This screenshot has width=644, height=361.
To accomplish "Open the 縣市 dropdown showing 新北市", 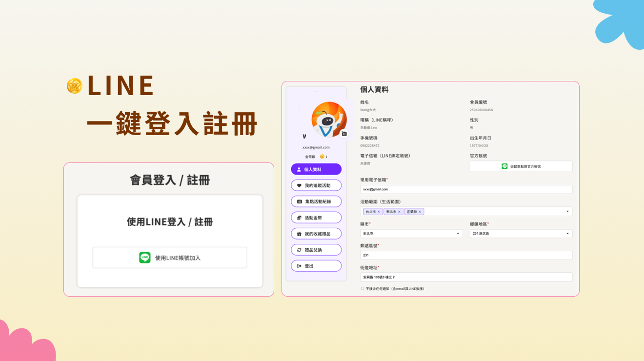I will 411,234.
